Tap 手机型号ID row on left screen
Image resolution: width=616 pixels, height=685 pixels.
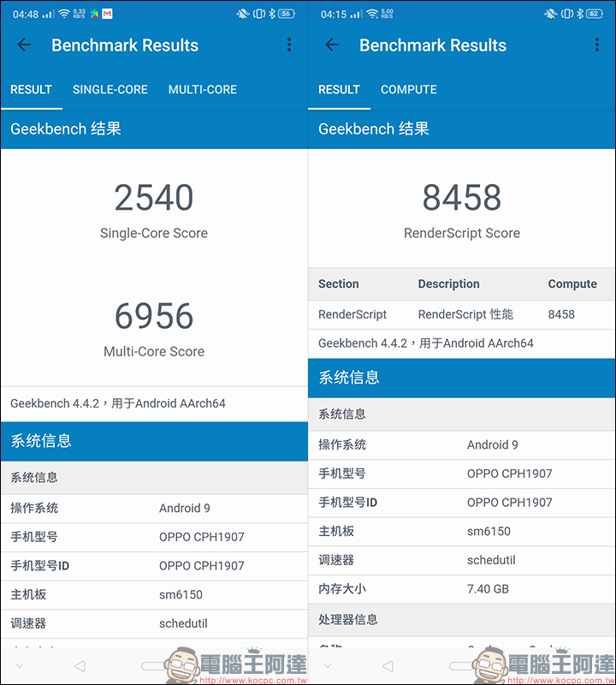point(154,566)
